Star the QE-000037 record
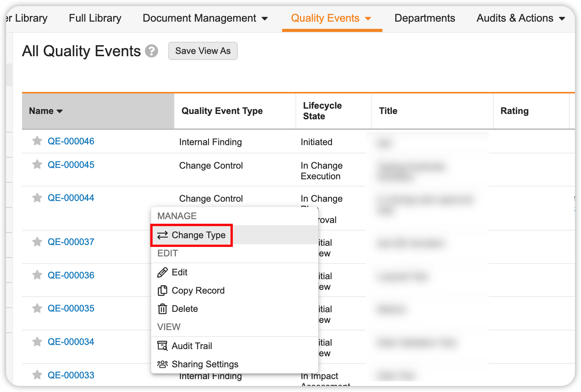Screen dimensions: 581x392 (37, 242)
